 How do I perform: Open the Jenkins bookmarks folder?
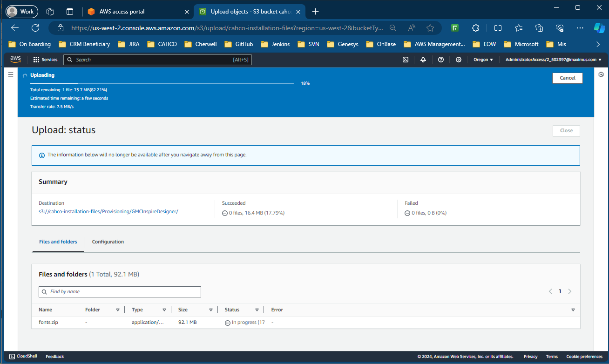(x=275, y=44)
